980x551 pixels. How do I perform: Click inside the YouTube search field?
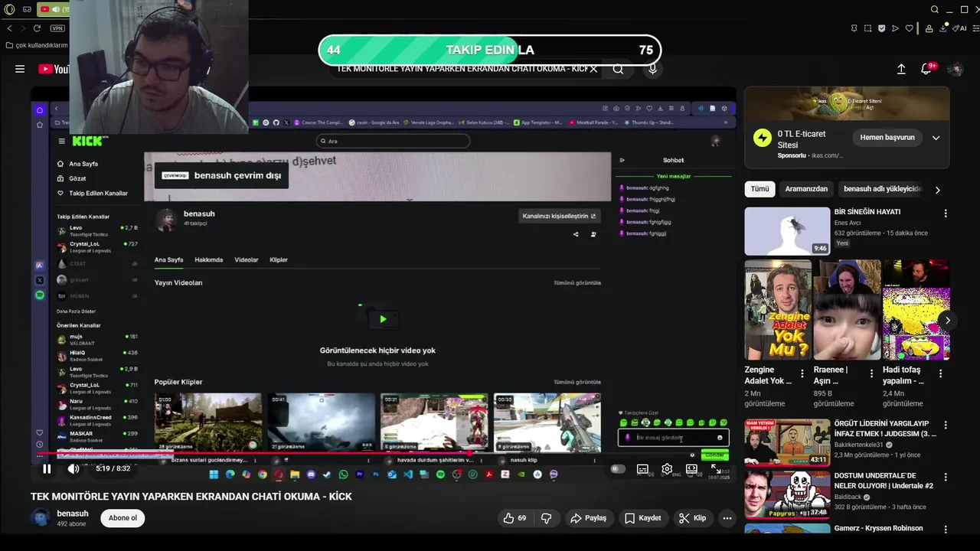(462, 69)
